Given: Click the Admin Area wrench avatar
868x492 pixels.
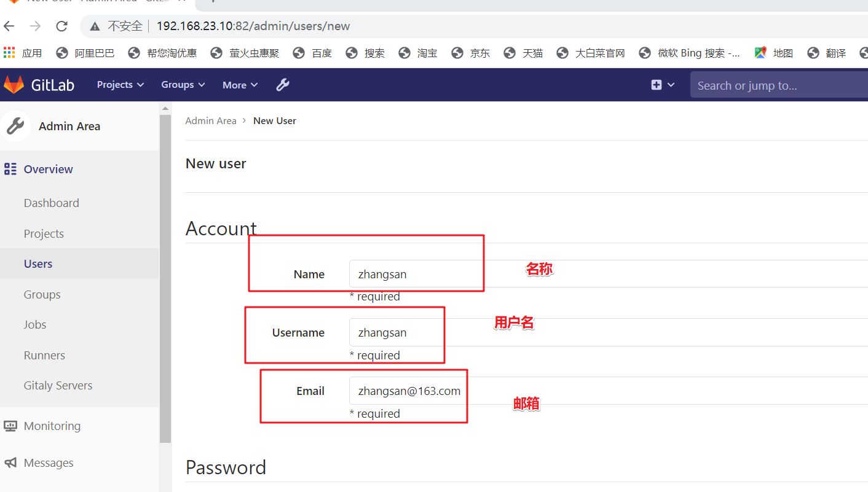Looking at the screenshot, I should pos(15,126).
